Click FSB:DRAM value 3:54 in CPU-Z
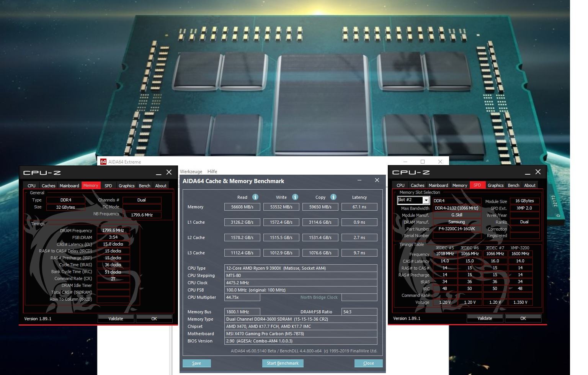The height and width of the screenshot is (375, 588). (113, 237)
